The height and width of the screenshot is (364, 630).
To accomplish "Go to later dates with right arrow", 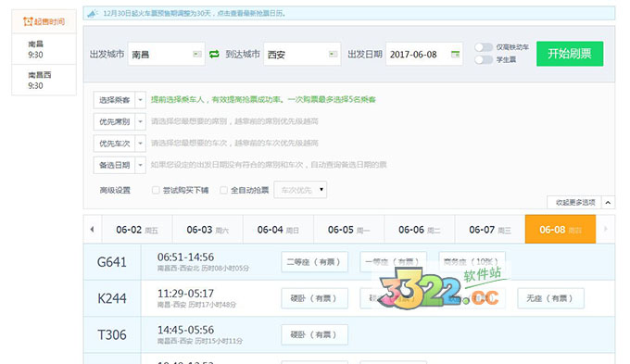I will (x=606, y=229).
